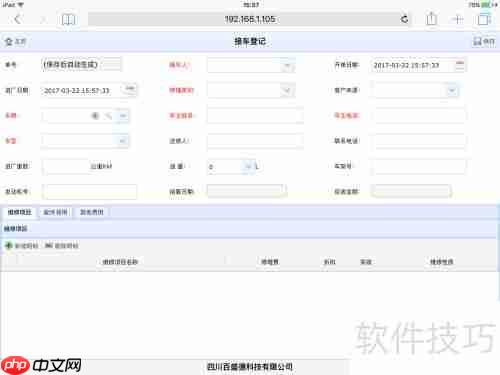Click the 接车登记 page title

pyautogui.click(x=250, y=41)
